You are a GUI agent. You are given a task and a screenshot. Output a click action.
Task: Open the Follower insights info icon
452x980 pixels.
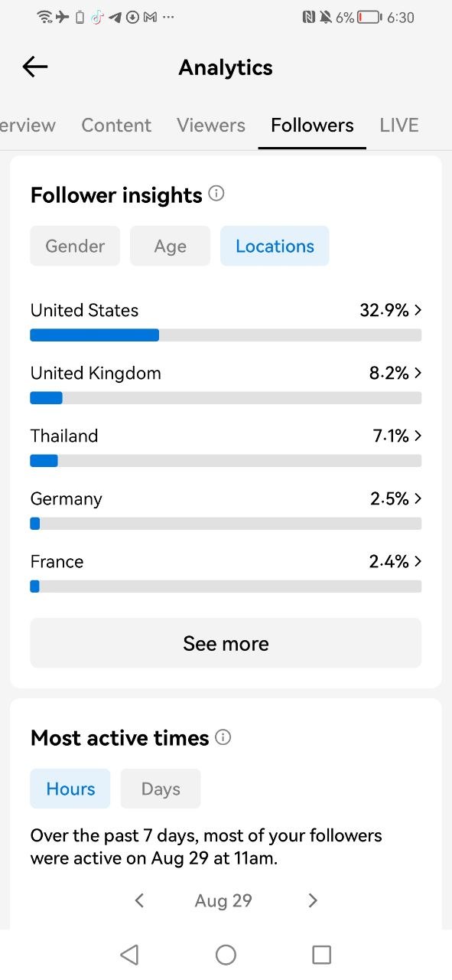click(216, 194)
